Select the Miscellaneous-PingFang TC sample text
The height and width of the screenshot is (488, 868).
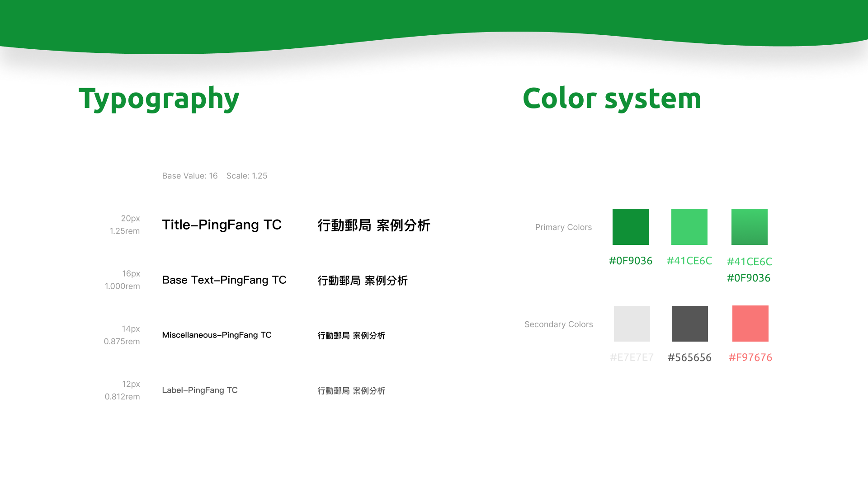point(217,335)
